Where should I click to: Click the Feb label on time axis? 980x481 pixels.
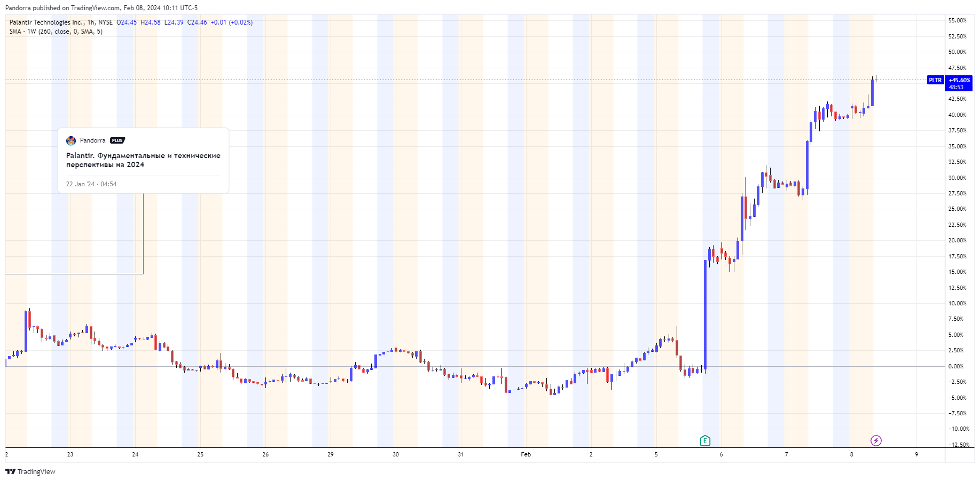tap(526, 454)
